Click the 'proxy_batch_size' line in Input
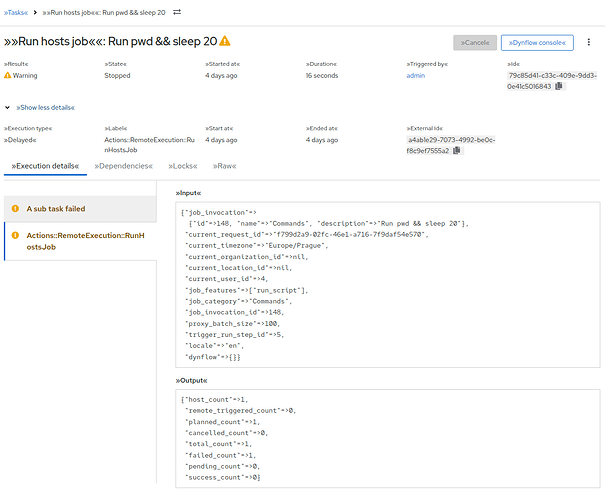Viewport: 605px width, 500px height. [x=232, y=323]
